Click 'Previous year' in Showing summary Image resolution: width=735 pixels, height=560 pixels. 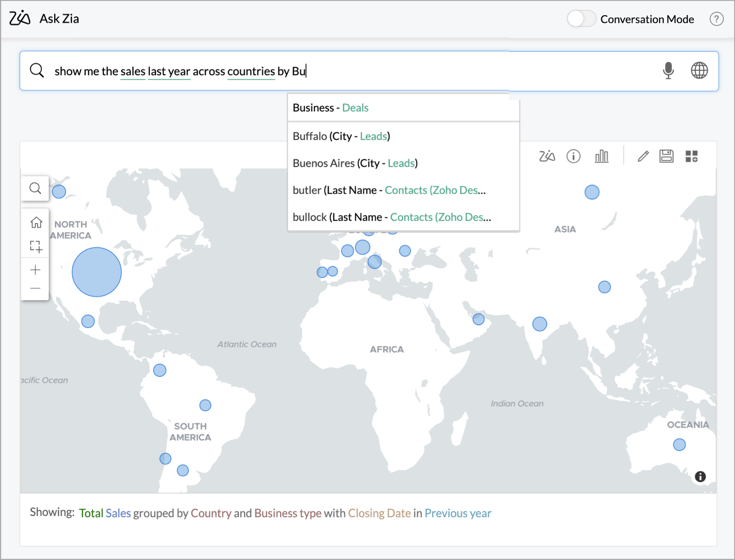point(458,513)
